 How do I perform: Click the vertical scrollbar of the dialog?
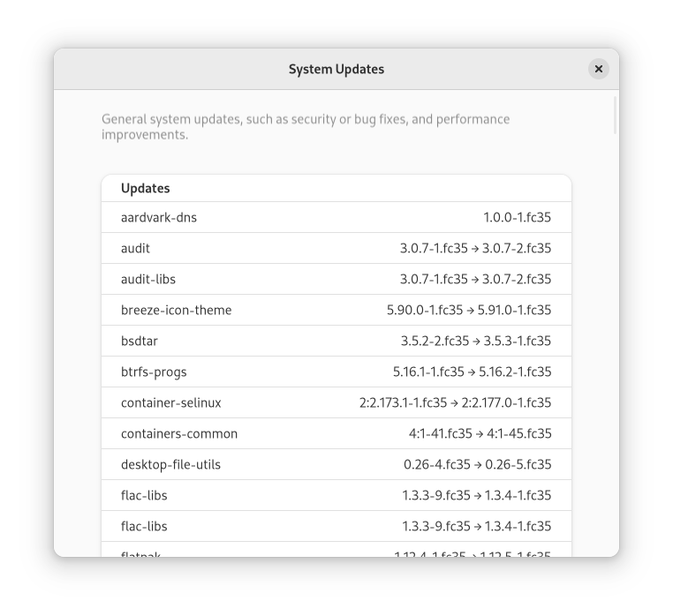pos(615,116)
